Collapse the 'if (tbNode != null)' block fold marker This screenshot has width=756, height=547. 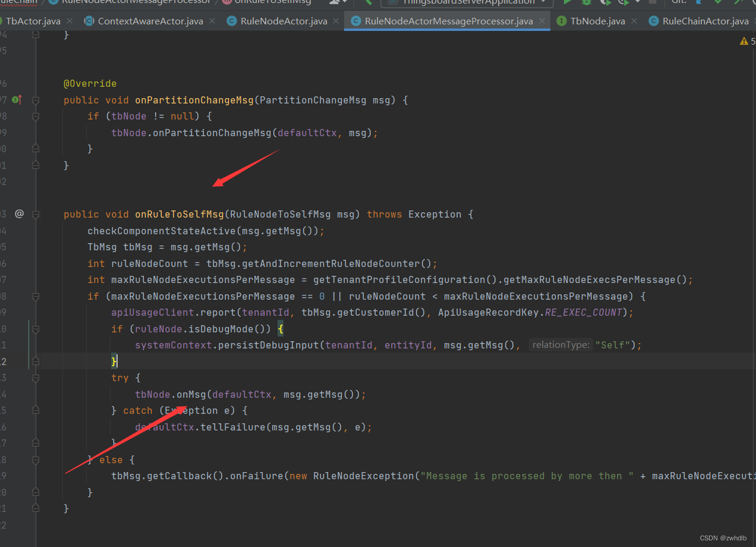click(x=36, y=116)
